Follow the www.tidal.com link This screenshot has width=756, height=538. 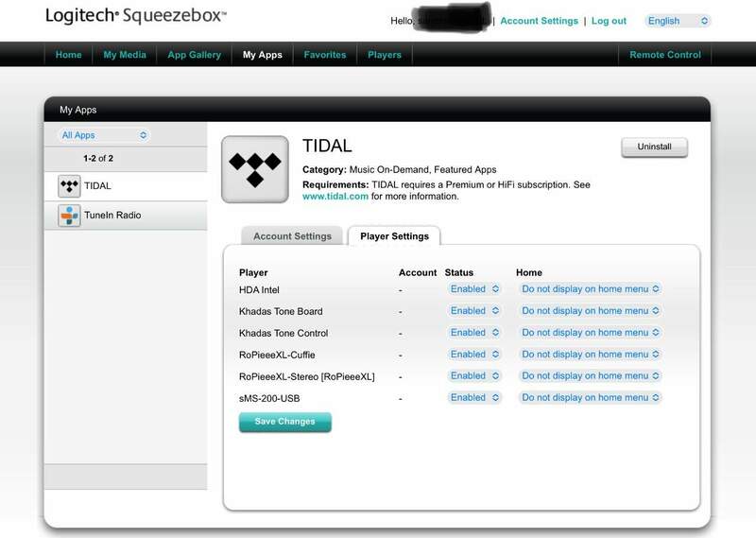(335, 197)
